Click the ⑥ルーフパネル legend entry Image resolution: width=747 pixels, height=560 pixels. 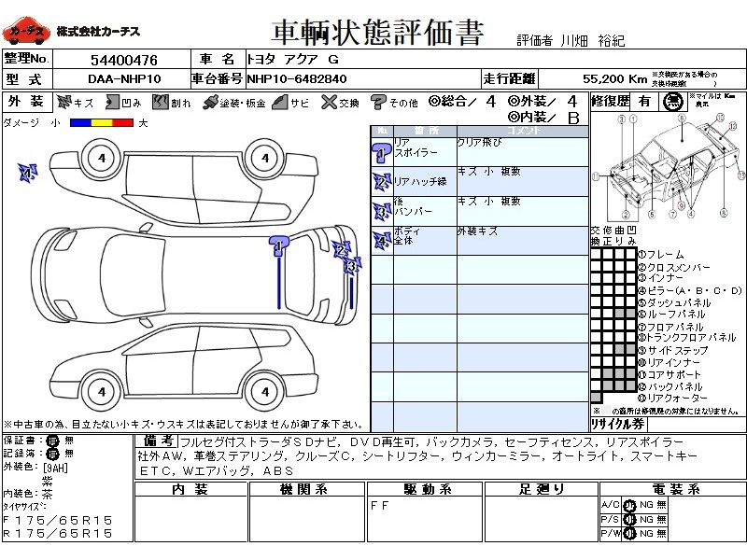click(x=671, y=315)
